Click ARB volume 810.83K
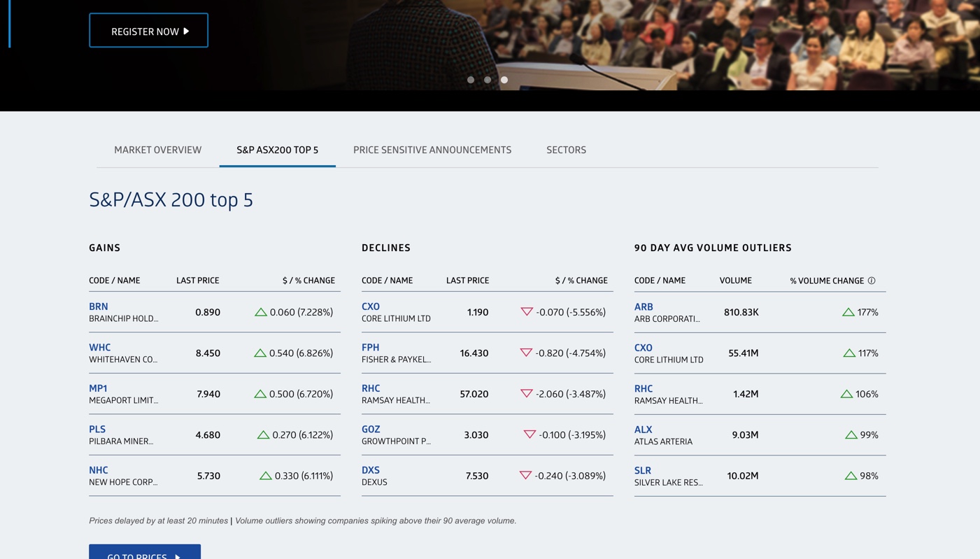980x559 pixels. 741,312
